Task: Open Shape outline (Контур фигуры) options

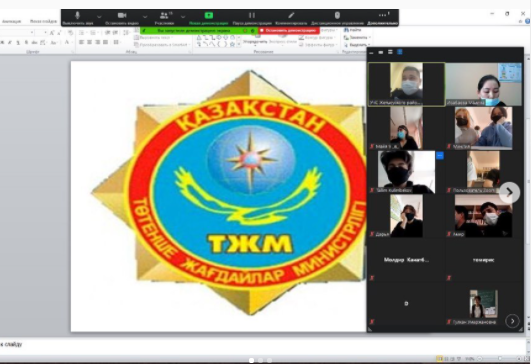Action: (x=317, y=38)
